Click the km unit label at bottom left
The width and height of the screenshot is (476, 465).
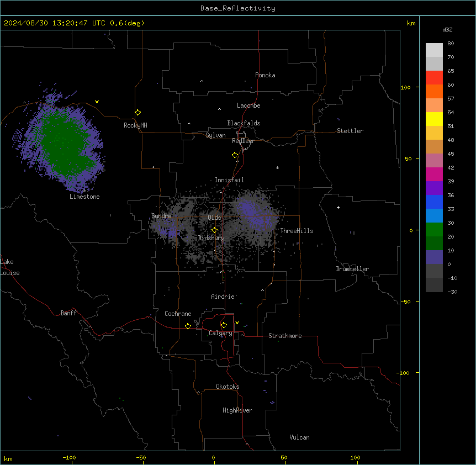pyautogui.click(x=8, y=459)
